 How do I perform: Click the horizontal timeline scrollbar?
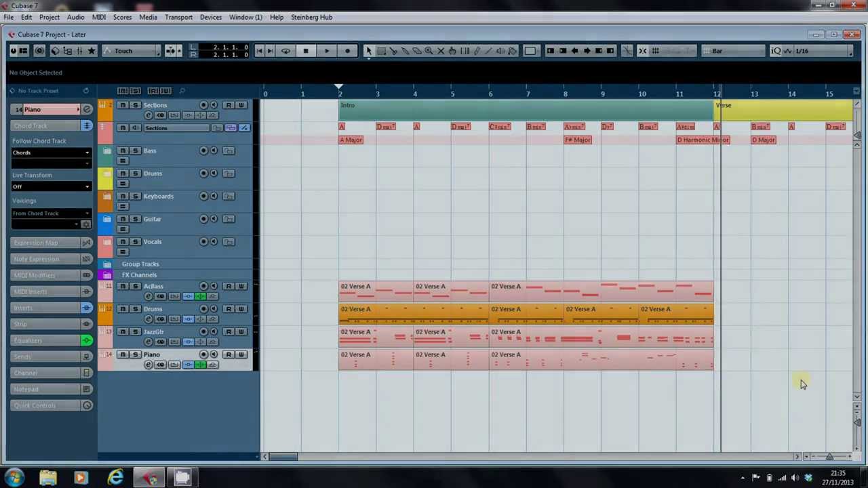[283, 456]
